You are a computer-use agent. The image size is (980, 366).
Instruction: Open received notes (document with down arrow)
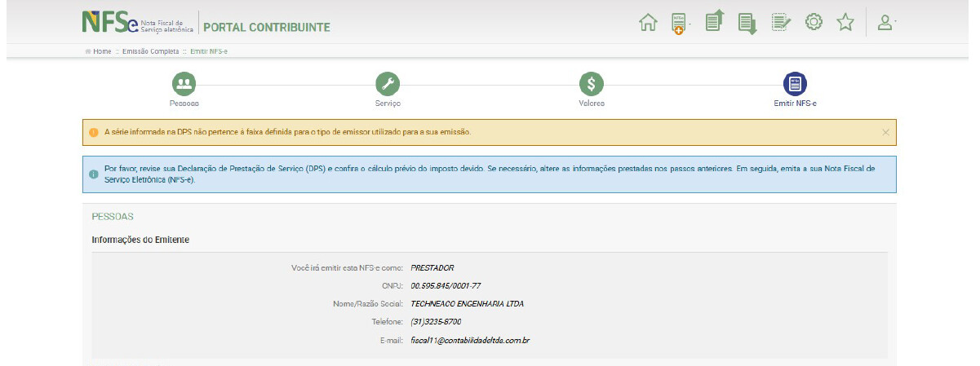pyautogui.click(x=747, y=23)
